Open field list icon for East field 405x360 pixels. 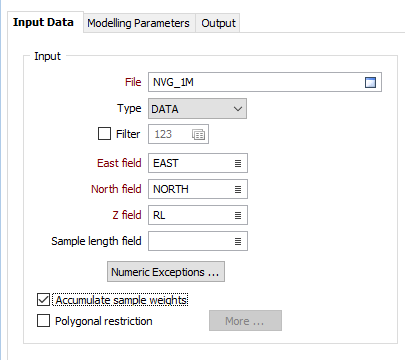[238, 163]
